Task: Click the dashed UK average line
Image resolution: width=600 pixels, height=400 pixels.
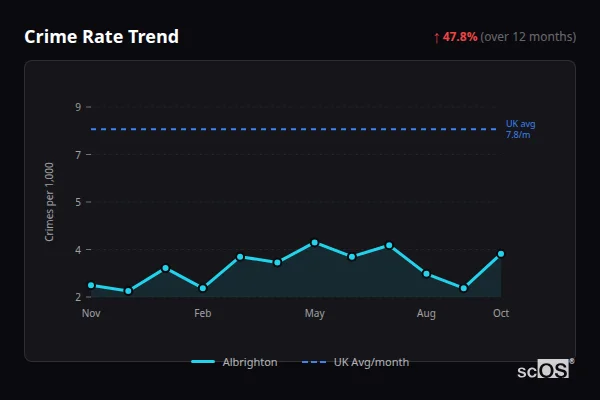Action: [x=294, y=129]
